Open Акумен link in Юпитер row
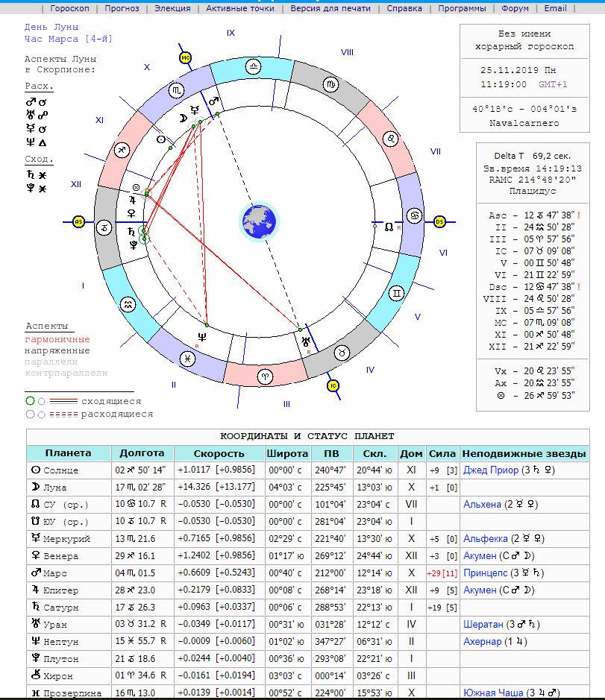Image resolution: width=605 pixels, height=700 pixels. (480, 590)
